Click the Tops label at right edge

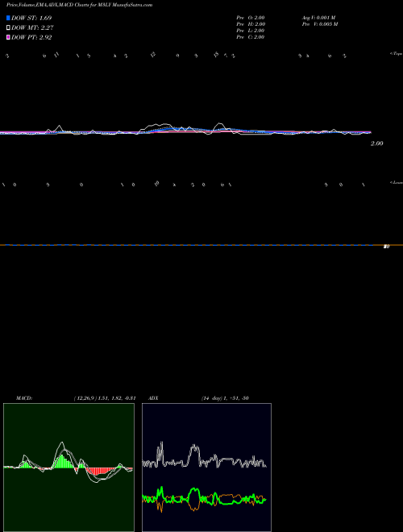[396, 54]
